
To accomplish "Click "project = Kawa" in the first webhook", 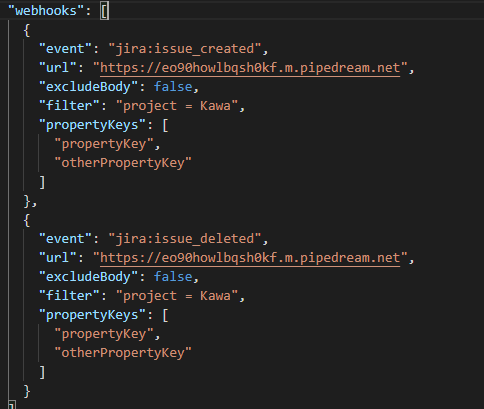I will pos(177,106).
